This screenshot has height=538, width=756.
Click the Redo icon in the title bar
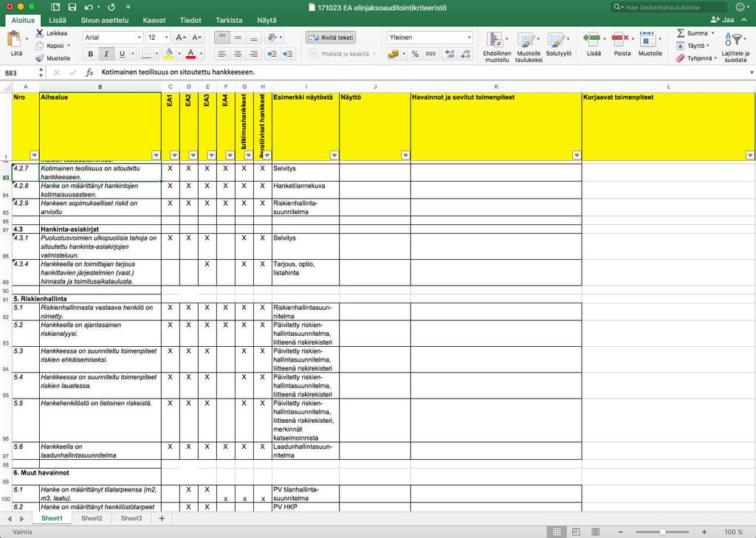[x=111, y=7]
